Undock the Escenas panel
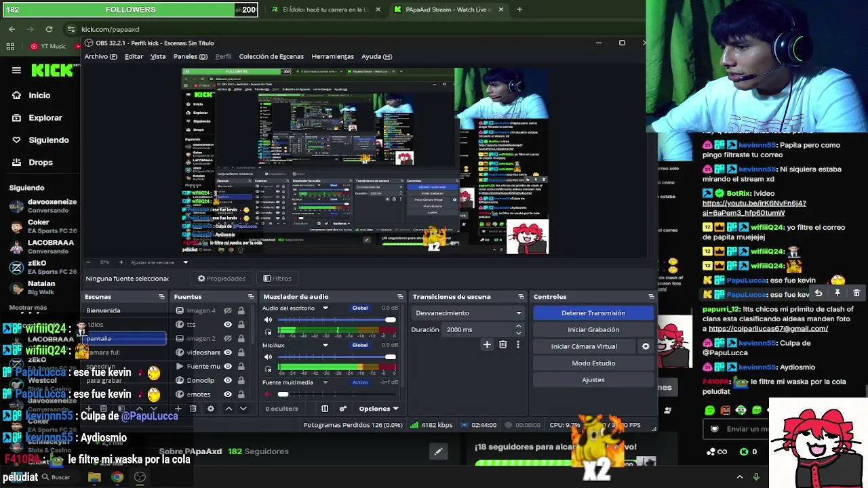This screenshot has height=488, width=868. point(161,297)
